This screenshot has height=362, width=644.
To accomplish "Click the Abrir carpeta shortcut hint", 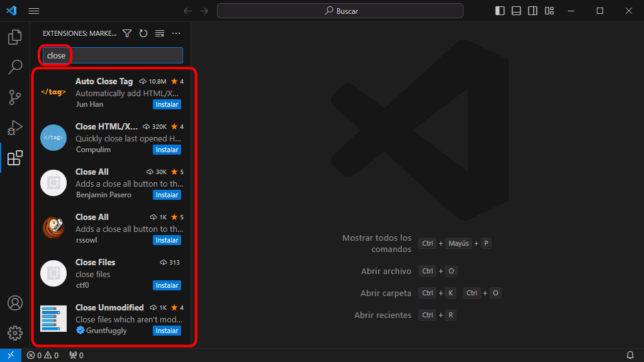I will [386, 293].
